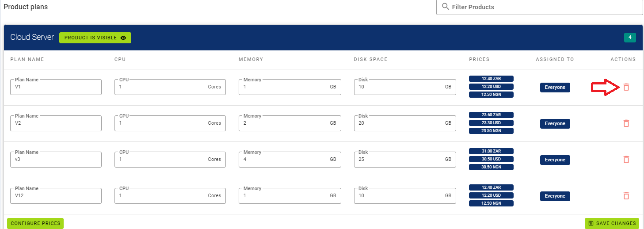Open Configure Prices

pos(35,223)
